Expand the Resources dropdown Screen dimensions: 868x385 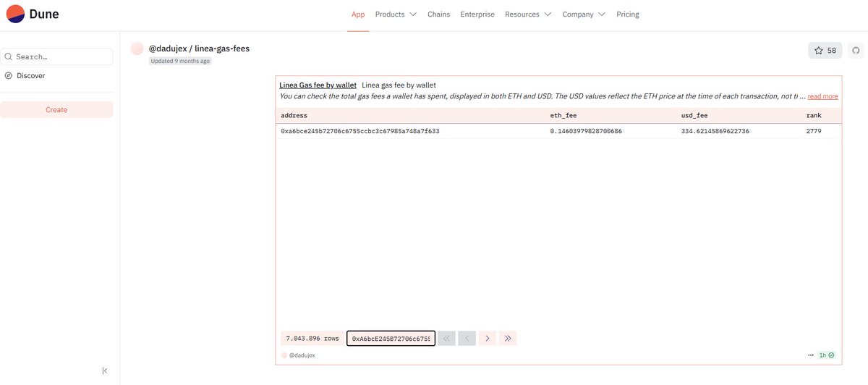tap(528, 14)
